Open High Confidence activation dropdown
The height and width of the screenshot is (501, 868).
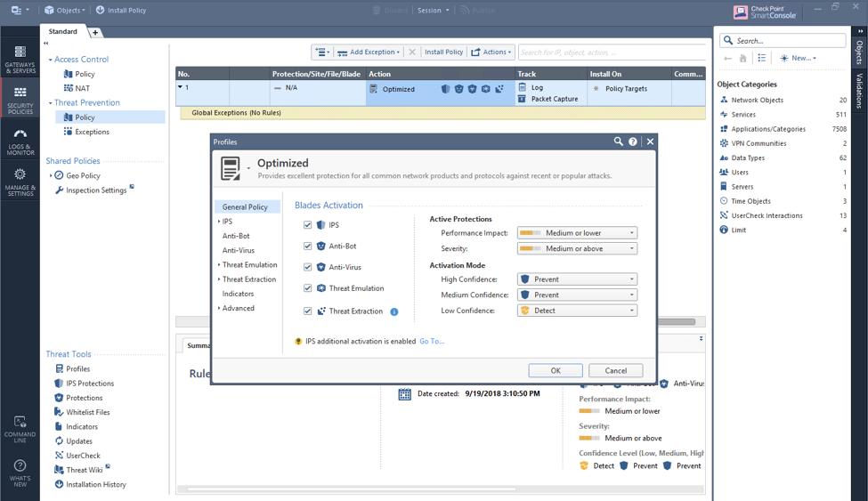[577, 279]
